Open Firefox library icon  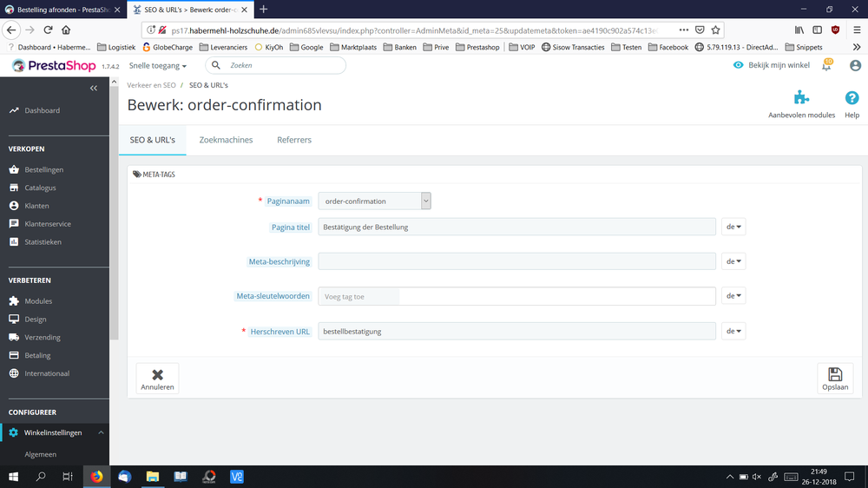[799, 30]
